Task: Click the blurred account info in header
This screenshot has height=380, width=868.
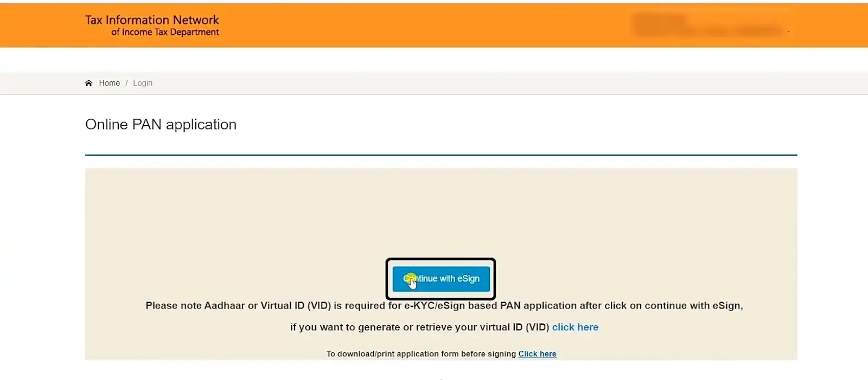Action: [708, 24]
